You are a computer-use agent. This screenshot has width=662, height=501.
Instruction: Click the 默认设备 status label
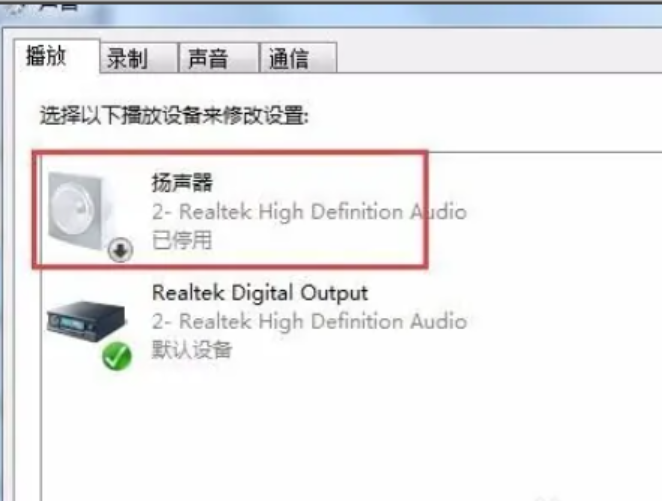click(192, 349)
